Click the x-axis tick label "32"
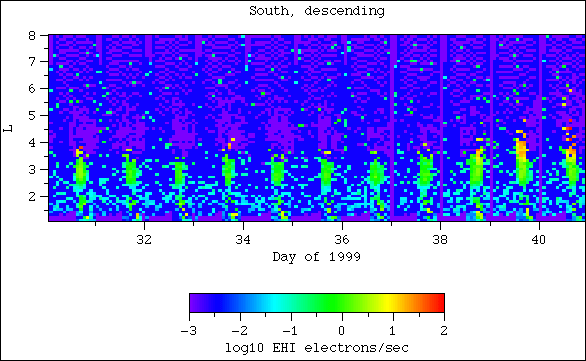This screenshot has height=361, width=586. [x=144, y=240]
